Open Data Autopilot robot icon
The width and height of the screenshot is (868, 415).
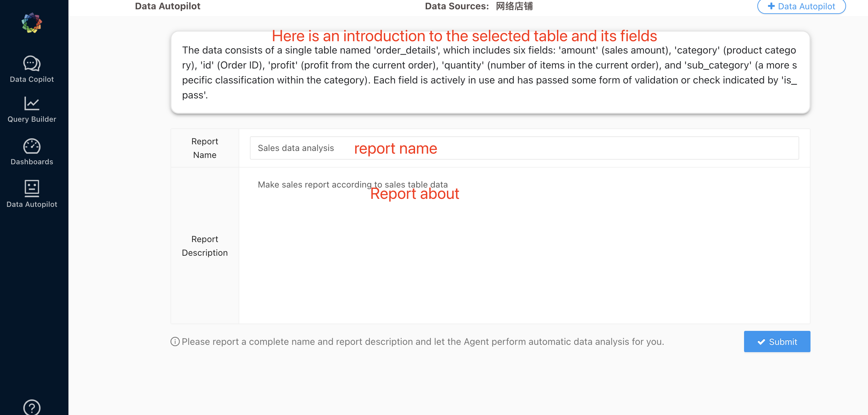32,188
